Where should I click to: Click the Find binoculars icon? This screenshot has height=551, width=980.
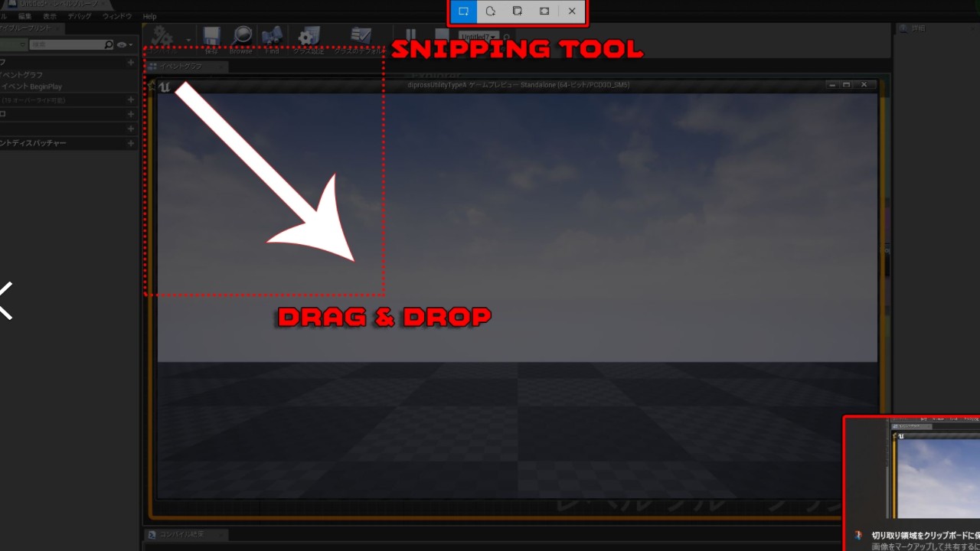tap(272, 36)
